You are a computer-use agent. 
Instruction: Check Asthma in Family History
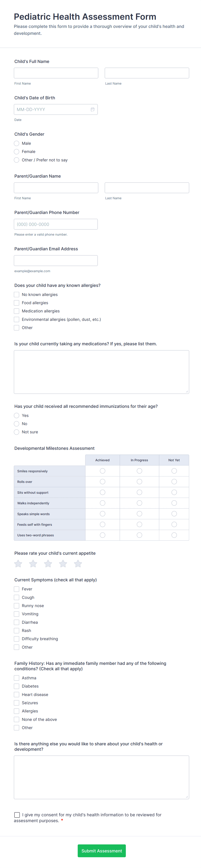pyautogui.click(x=16, y=678)
